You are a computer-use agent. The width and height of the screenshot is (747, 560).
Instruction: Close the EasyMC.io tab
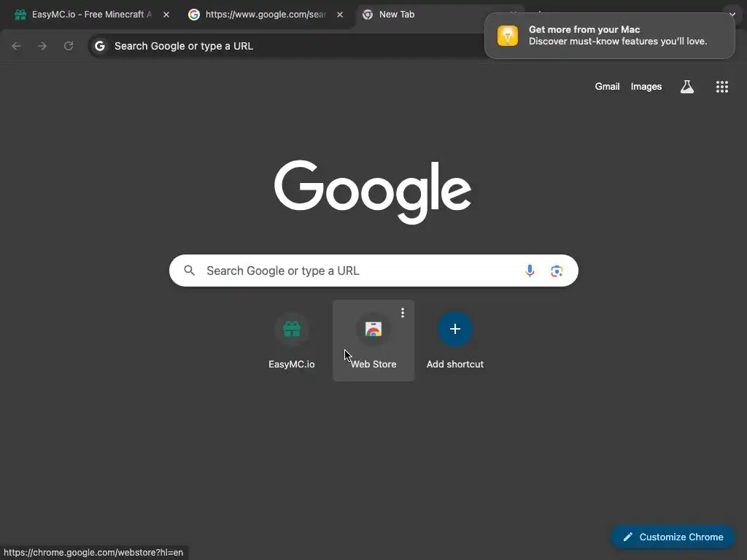pos(166,15)
